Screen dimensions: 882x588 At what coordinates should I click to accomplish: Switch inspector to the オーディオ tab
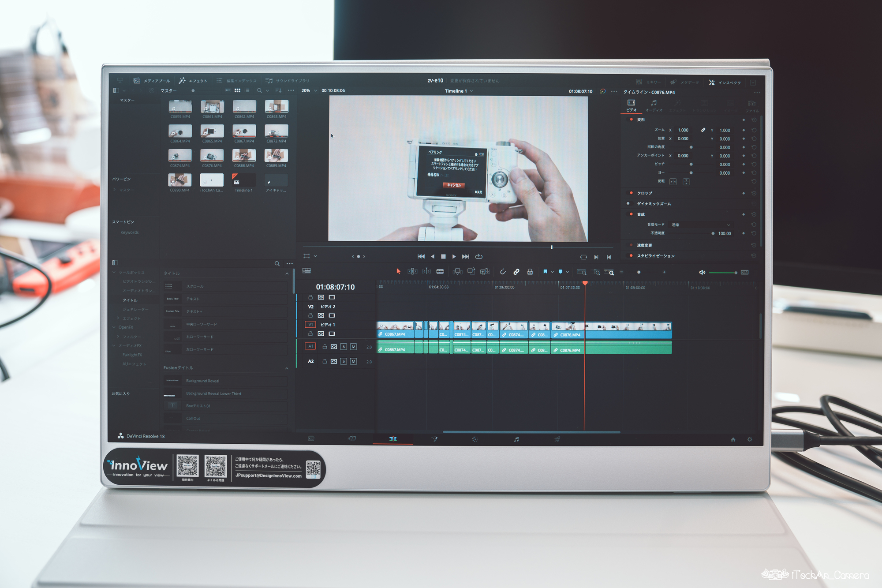654,106
